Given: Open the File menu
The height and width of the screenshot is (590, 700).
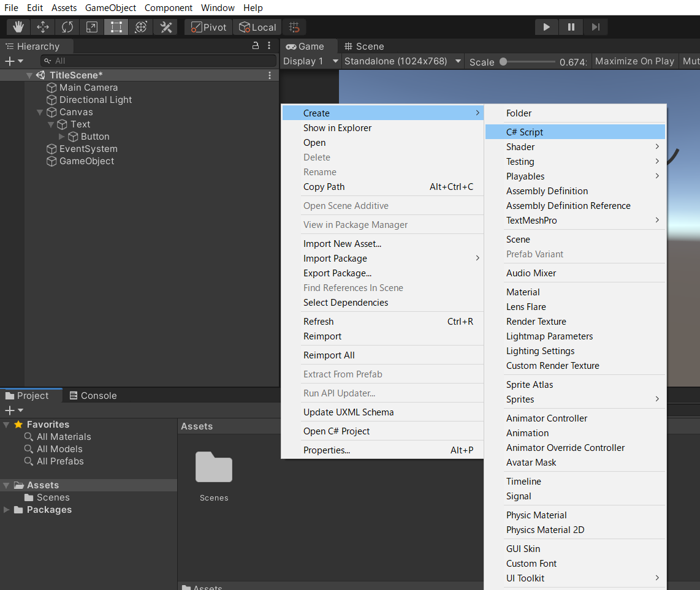Looking at the screenshot, I should [x=11, y=7].
